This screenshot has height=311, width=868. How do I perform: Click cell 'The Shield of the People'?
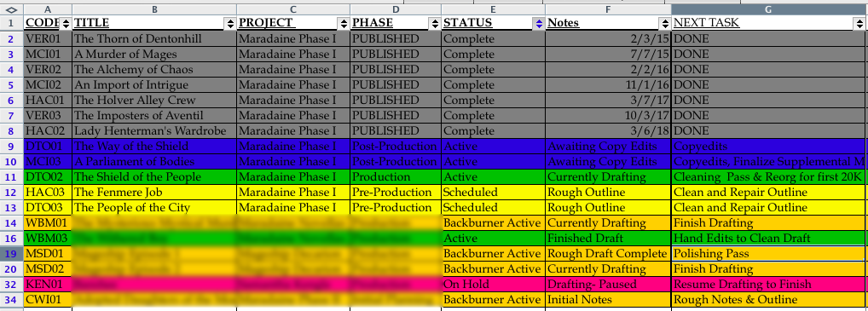[x=154, y=177]
